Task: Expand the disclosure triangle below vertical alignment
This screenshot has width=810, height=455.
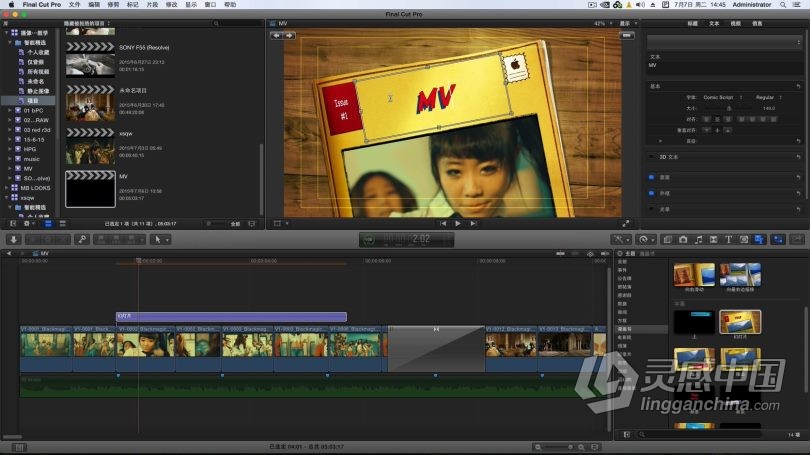Action: (x=660, y=140)
